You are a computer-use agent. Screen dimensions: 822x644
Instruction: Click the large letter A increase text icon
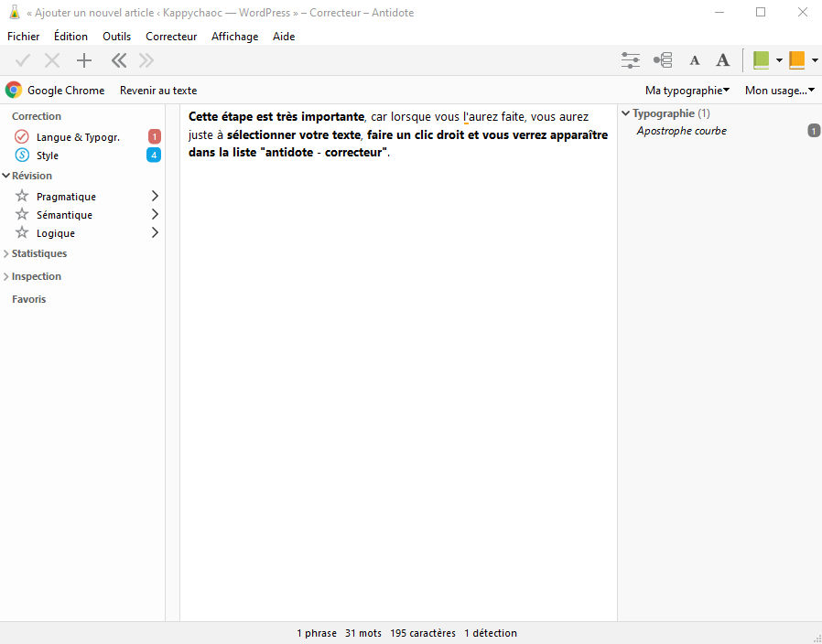pos(722,60)
